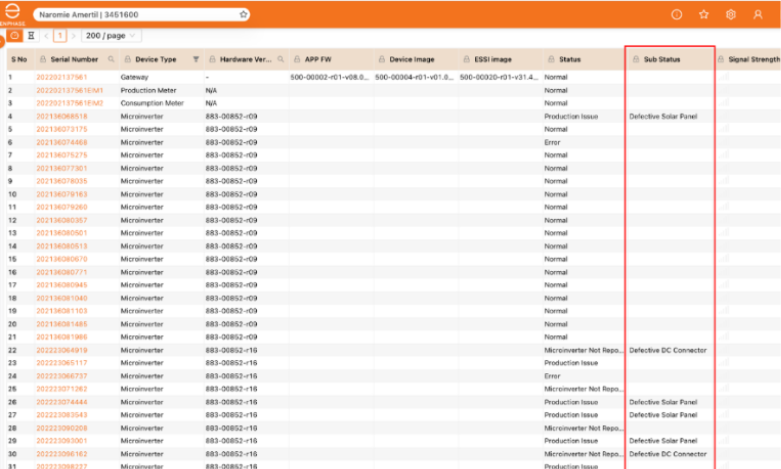Viewport: 781px width, 469px height.
Task: Open Hardware Version column search icon
Action: [x=280, y=59]
